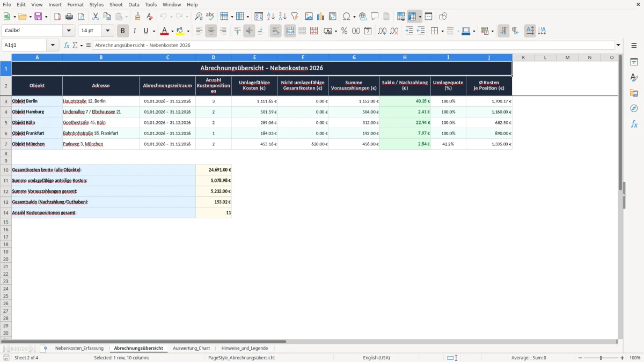Format cell as percent
The image size is (644, 362).
click(x=344, y=31)
